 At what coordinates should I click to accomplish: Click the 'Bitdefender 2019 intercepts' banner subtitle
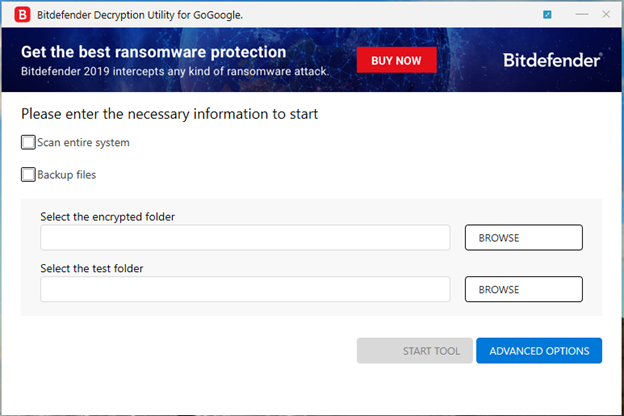point(175,72)
